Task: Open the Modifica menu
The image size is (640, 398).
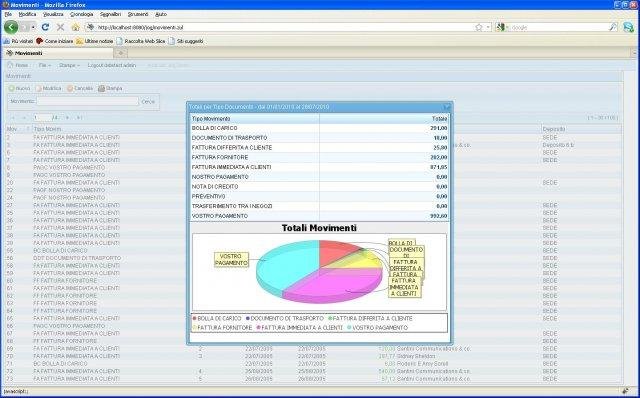Action: (27, 14)
